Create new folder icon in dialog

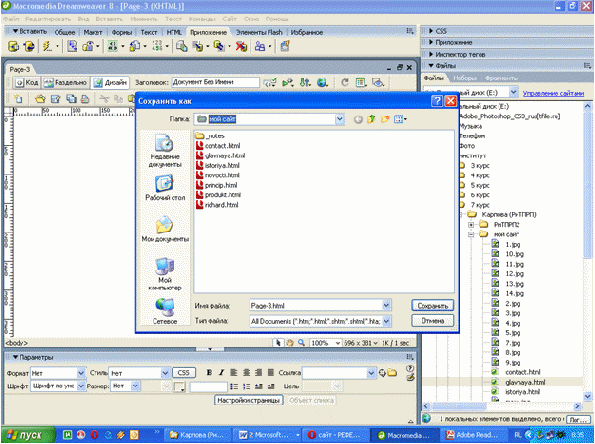(x=385, y=120)
